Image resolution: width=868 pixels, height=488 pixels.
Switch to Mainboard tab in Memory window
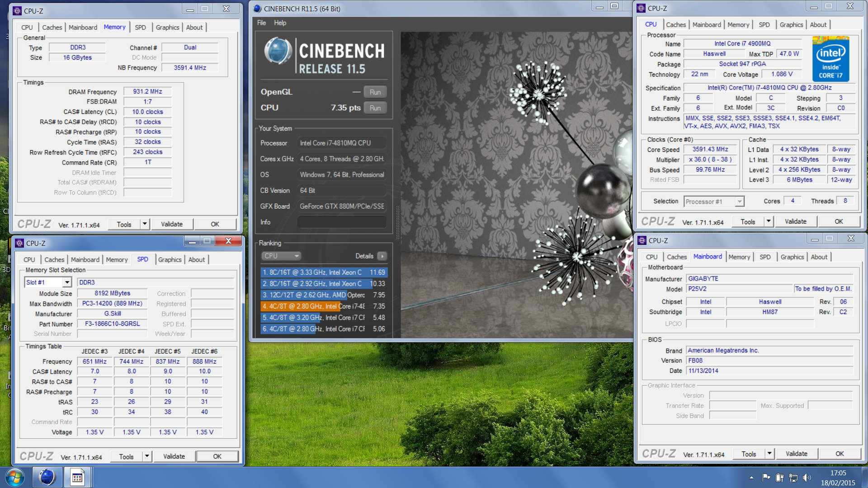click(83, 28)
